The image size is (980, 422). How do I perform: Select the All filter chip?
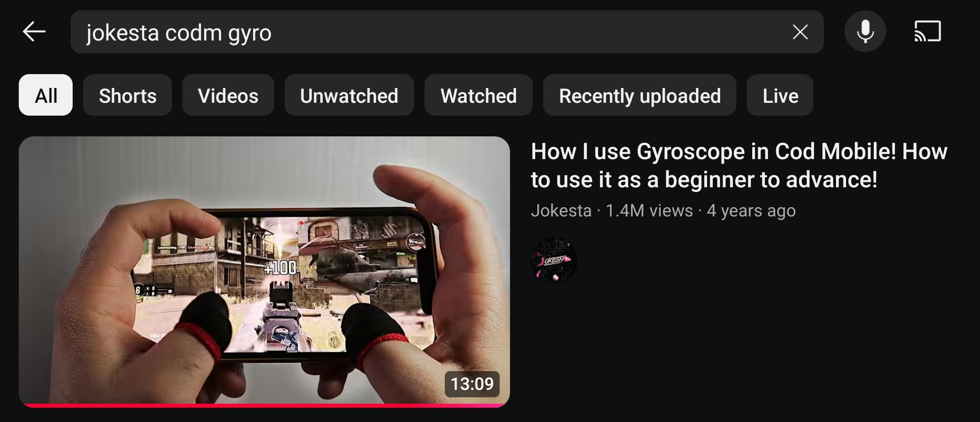(46, 95)
